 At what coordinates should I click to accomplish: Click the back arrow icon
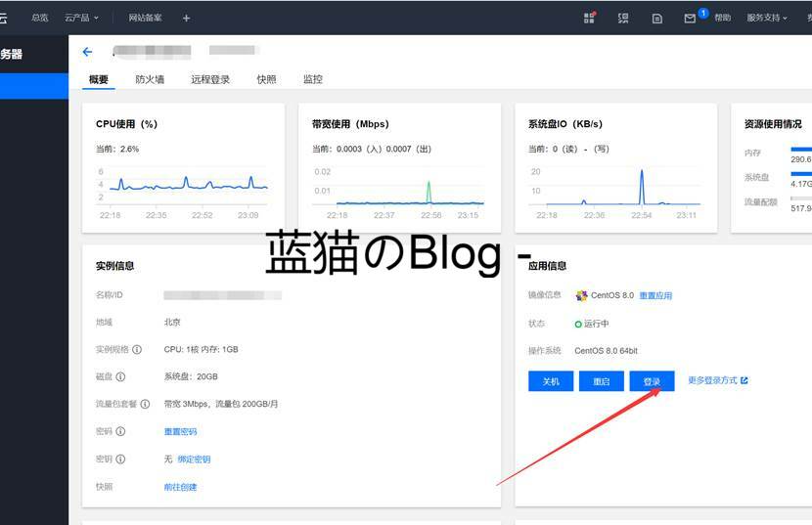(x=87, y=52)
